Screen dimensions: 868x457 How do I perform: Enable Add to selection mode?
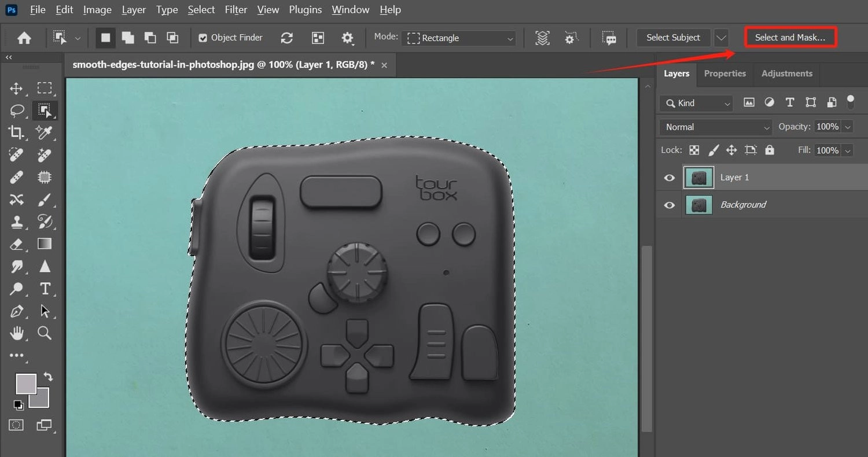[128, 38]
